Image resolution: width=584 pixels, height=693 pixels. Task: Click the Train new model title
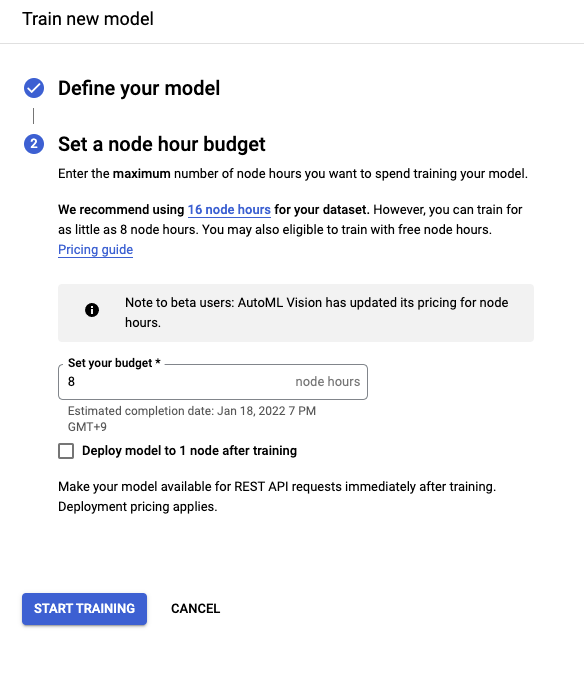[88, 19]
